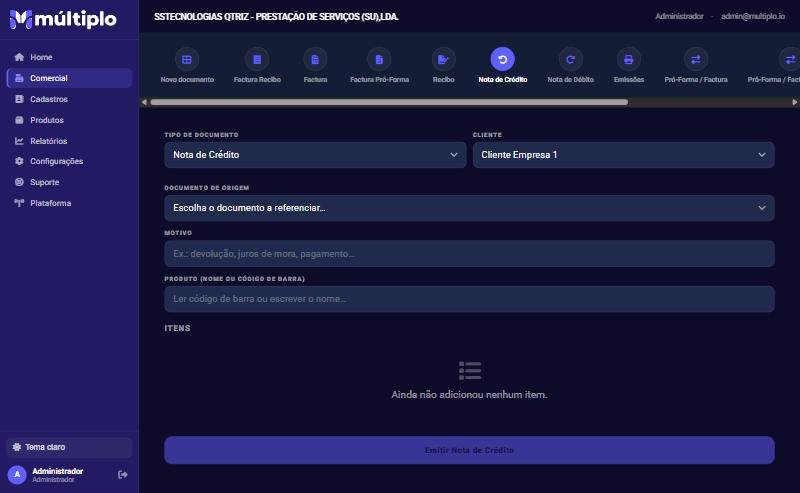Screen dimensions: 800x493
Task: Focus the Motivo input field
Action: tap(469, 254)
